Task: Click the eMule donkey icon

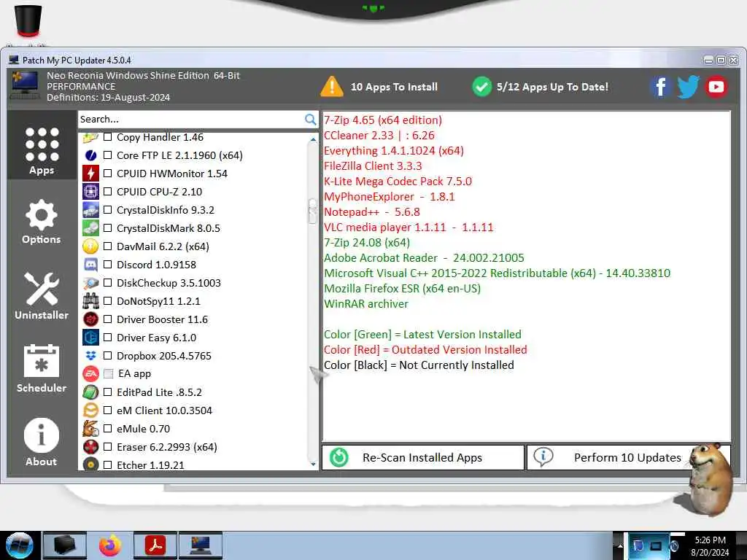Action: tap(90, 429)
